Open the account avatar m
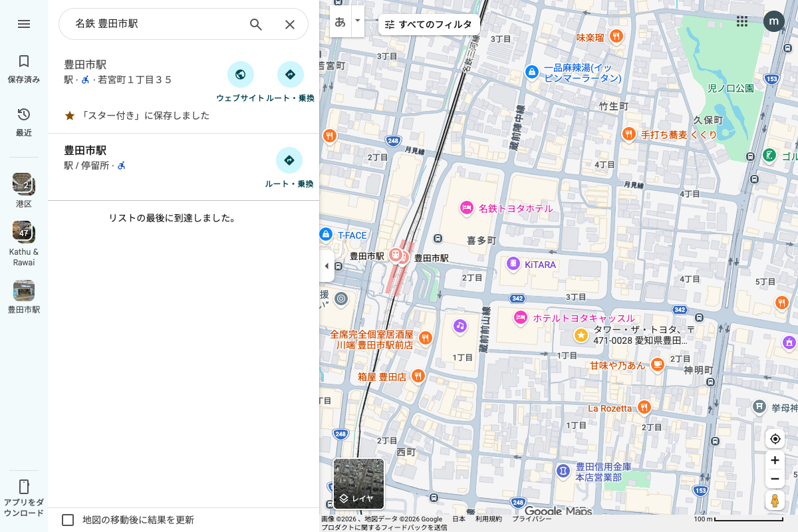 773,21
